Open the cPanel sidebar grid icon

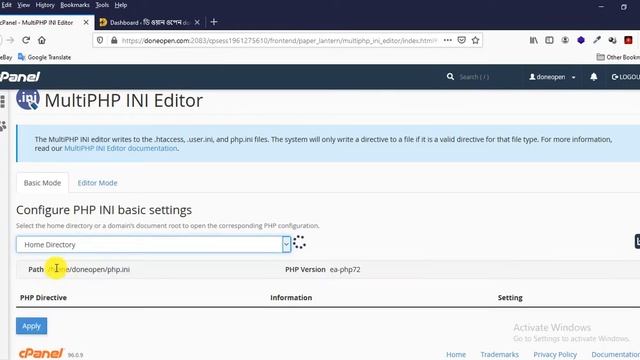point(3,101)
